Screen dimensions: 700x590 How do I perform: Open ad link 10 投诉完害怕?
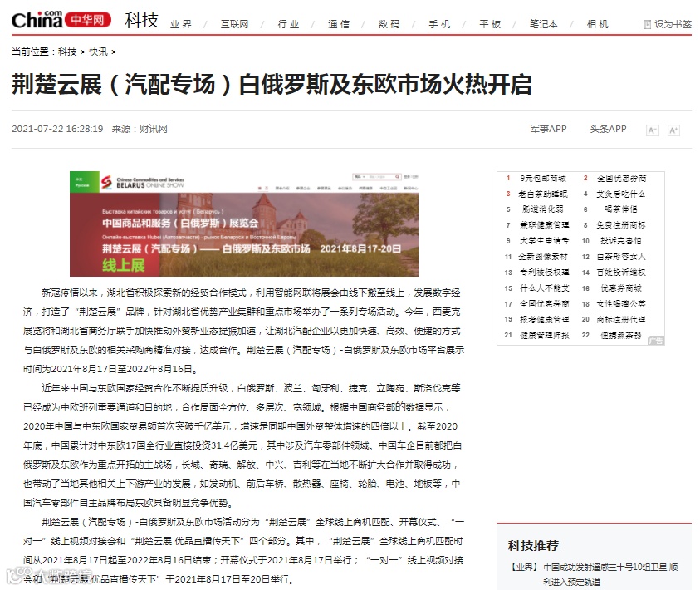click(620, 241)
